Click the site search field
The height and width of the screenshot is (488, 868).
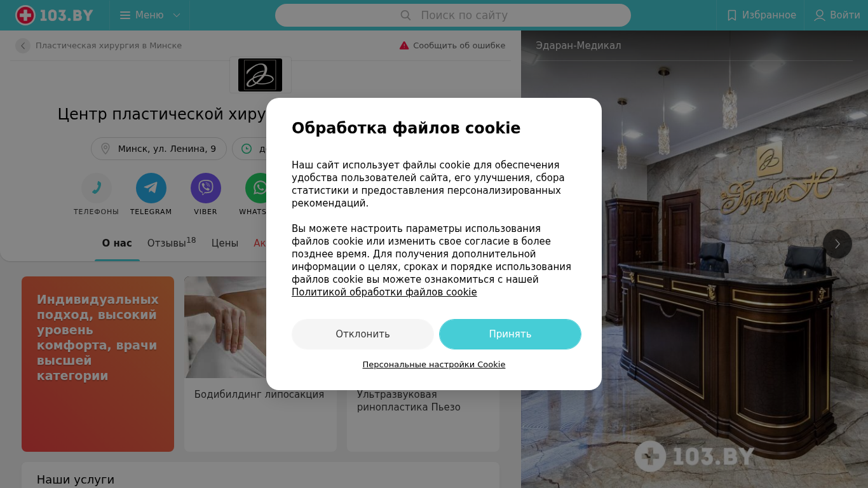point(453,15)
